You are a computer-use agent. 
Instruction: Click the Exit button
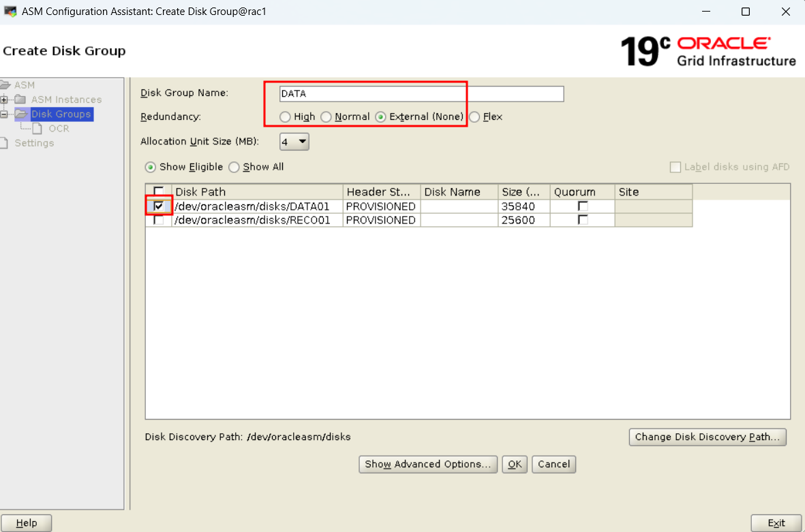(776, 522)
